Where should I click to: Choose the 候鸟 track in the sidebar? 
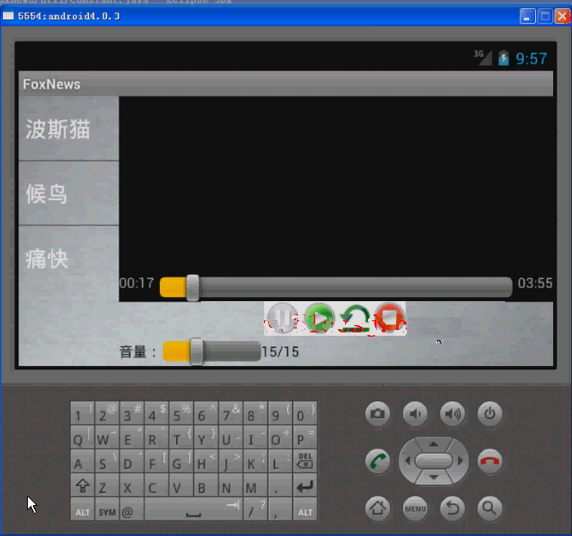click(x=69, y=193)
